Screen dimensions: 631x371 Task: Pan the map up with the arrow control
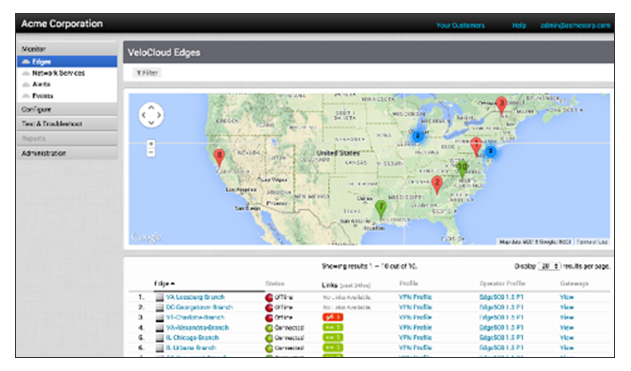[151, 108]
